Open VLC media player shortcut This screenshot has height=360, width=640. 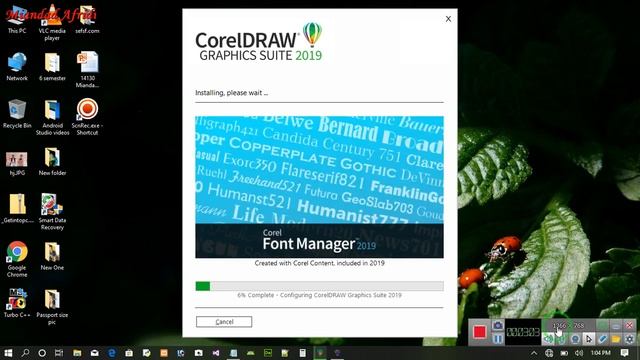click(x=52, y=22)
